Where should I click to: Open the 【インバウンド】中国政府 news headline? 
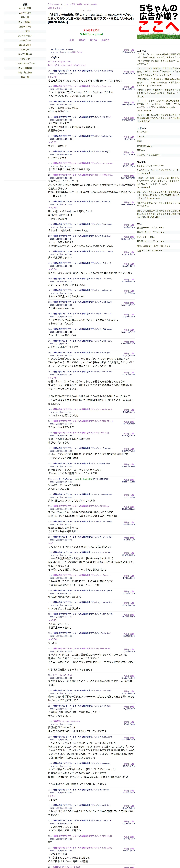(158, 71)
